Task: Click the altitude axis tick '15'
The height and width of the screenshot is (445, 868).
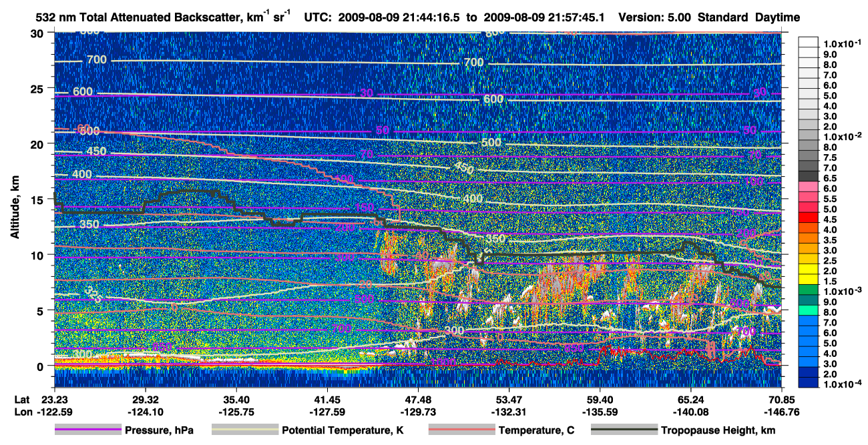Action: point(38,199)
